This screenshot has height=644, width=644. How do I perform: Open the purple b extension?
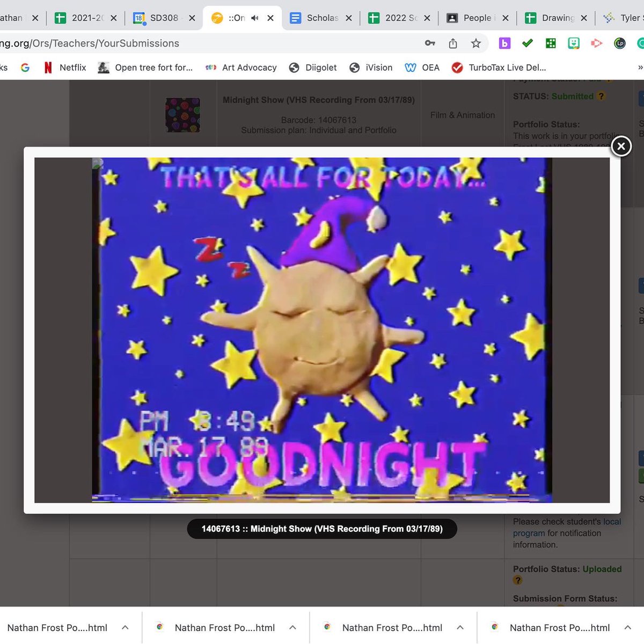[504, 43]
